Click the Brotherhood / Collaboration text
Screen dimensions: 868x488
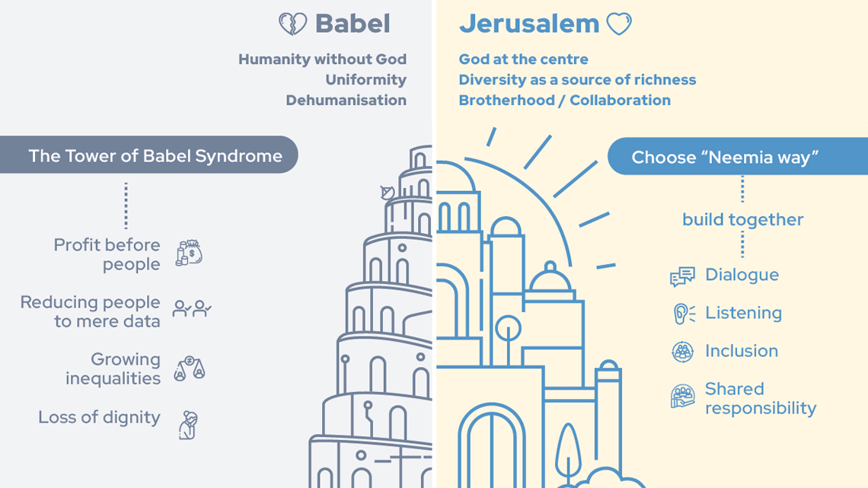point(565,100)
